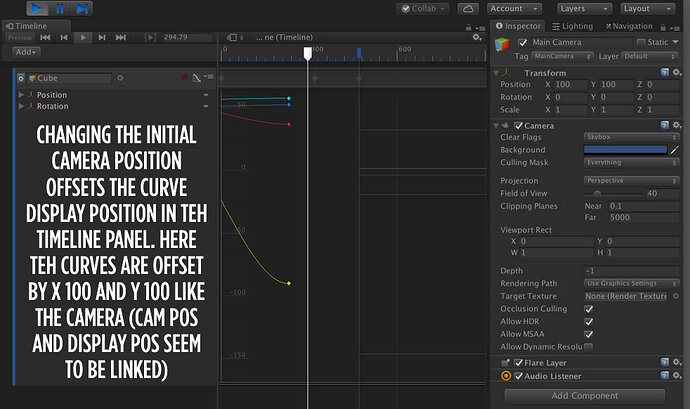The image size is (690, 409).
Task: Toggle Occlusion Culling checkbox
Action: [588, 309]
